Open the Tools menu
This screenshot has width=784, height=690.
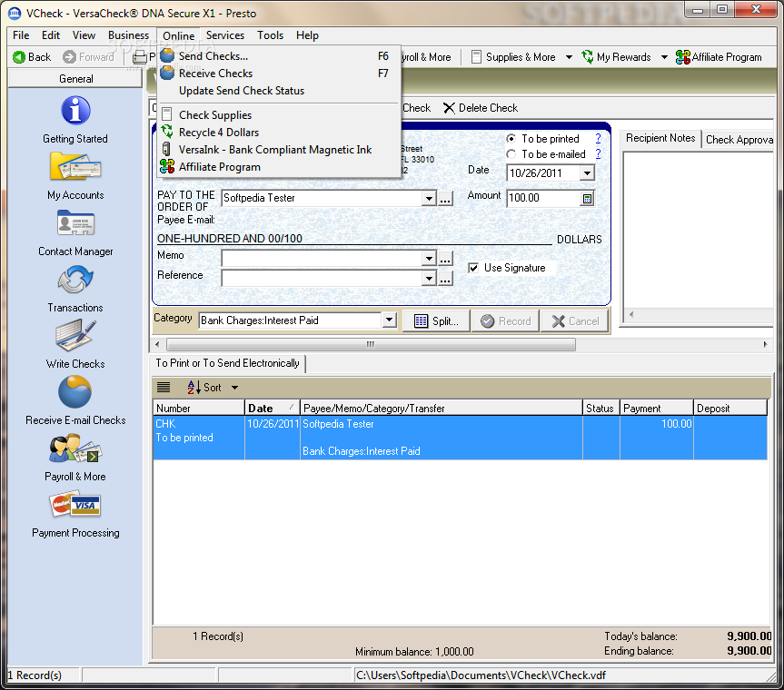tap(271, 35)
